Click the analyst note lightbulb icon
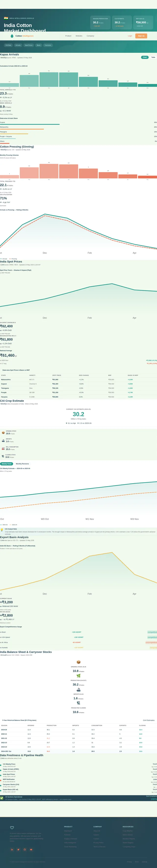157x868 pixels. pyautogui.click(x=2, y=530)
